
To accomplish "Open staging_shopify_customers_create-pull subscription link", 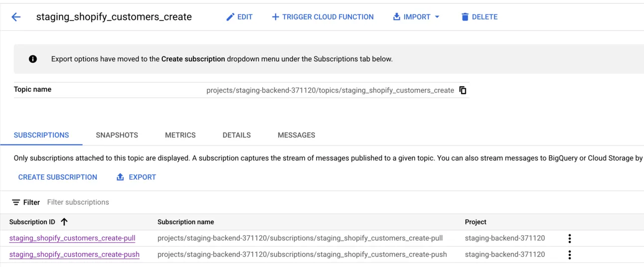I will [72, 238].
